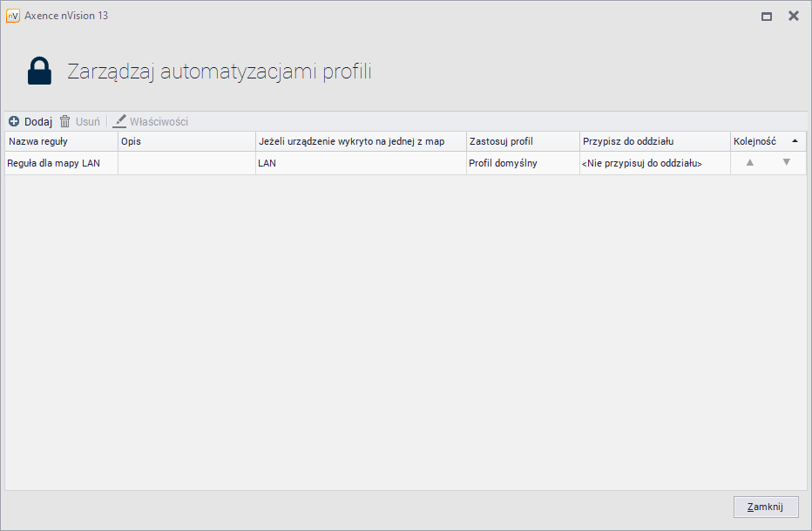Click Przypisz do oddziału column header
Image resolution: width=812 pixels, height=531 pixels.
coord(654,141)
